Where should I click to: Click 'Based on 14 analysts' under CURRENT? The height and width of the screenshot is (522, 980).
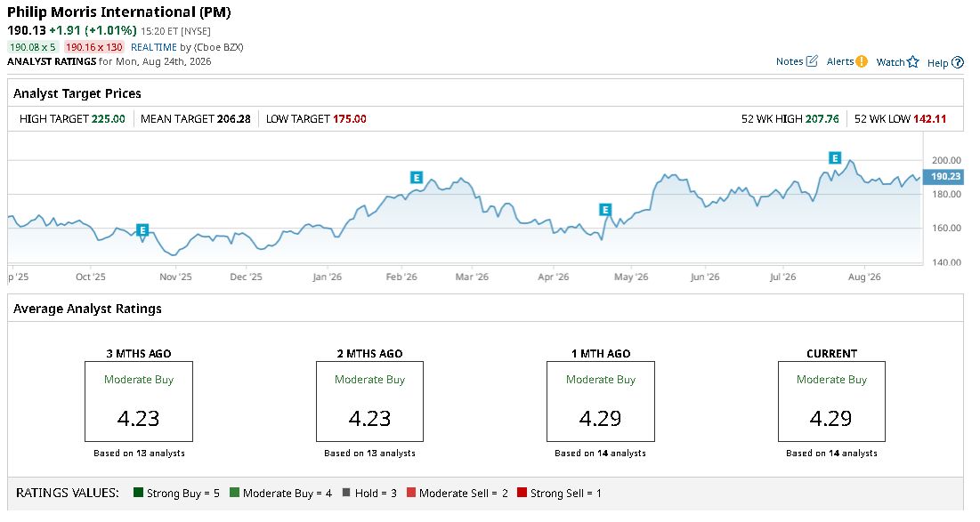831,454
